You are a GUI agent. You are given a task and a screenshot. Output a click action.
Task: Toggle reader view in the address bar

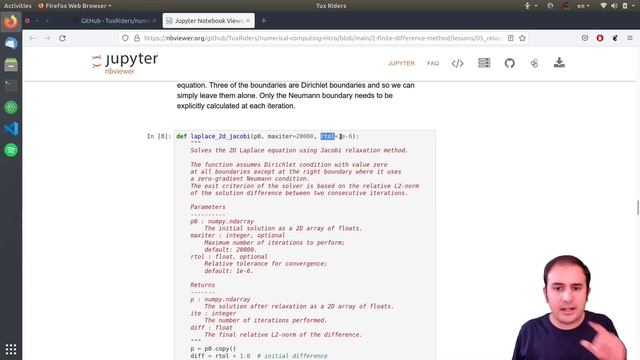coord(511,38)
